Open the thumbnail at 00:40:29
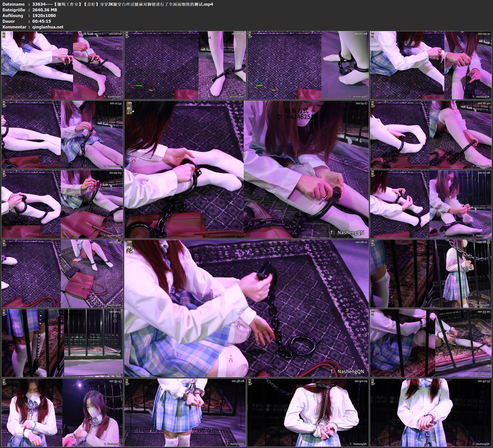The image size is (493, 448). (x=308, y=412)
